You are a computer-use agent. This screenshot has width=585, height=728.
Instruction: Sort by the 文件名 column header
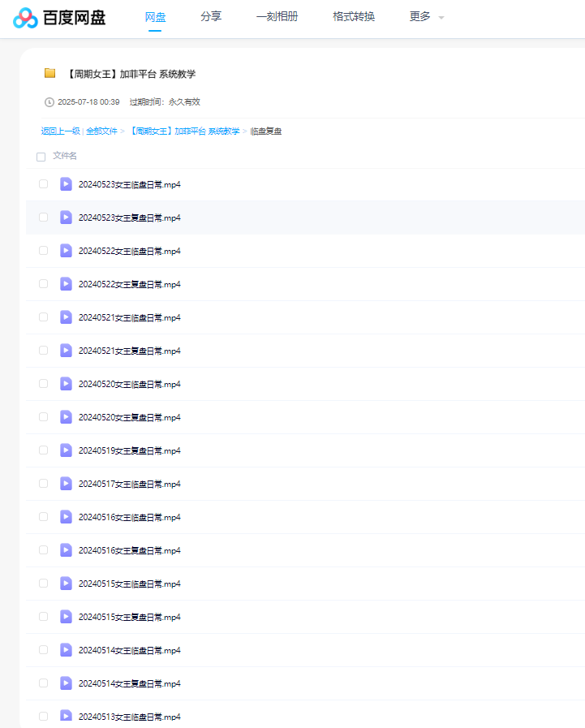tap(65, 156)
